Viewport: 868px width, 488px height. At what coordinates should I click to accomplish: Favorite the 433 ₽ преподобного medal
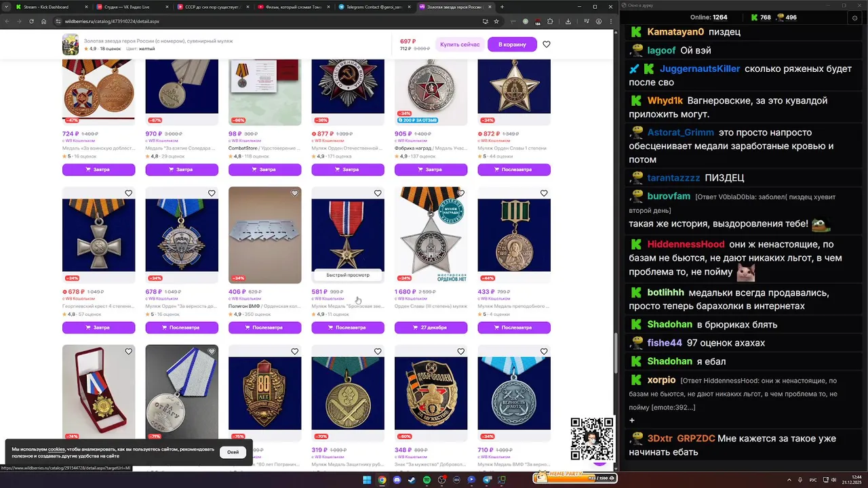pyautogui.click(x=544, y=193)
